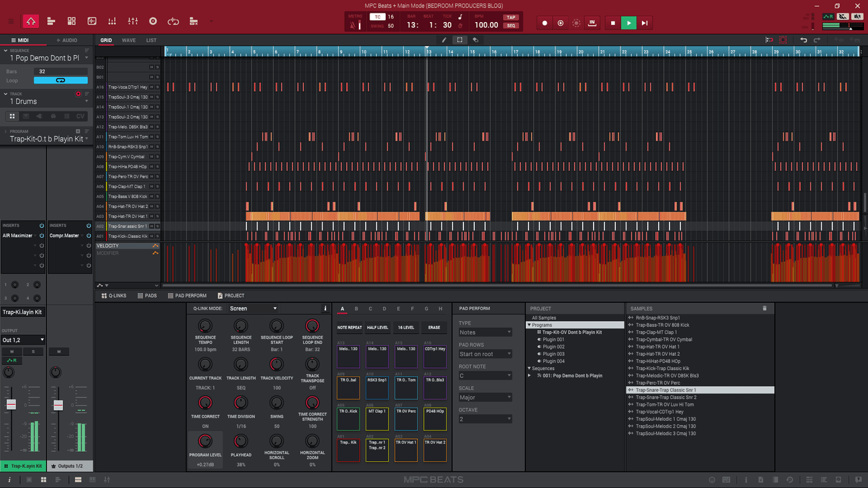Viewport: 868px width, 488px height.
Task: Open the Track View icon in the toolbar
Action: [x=51, y=21]
